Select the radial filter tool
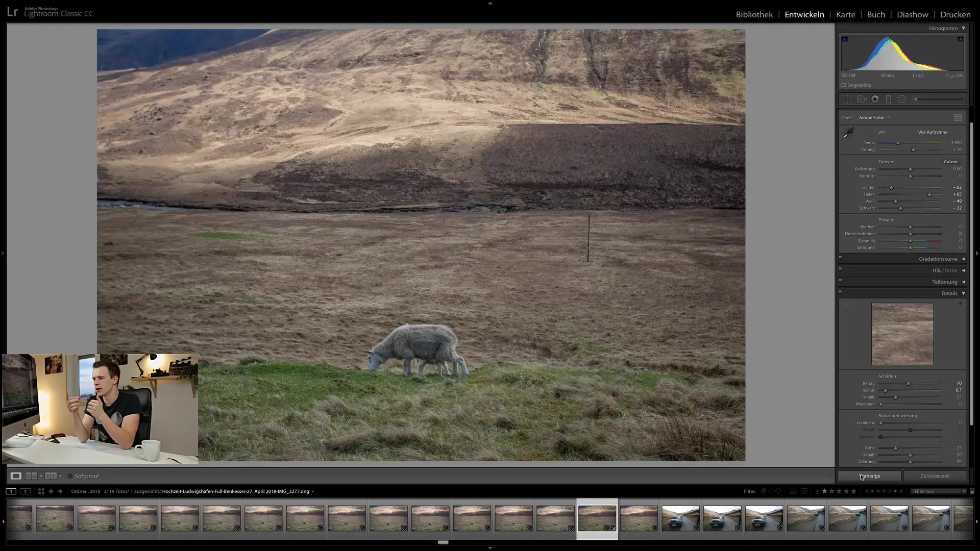 point(902,99)
